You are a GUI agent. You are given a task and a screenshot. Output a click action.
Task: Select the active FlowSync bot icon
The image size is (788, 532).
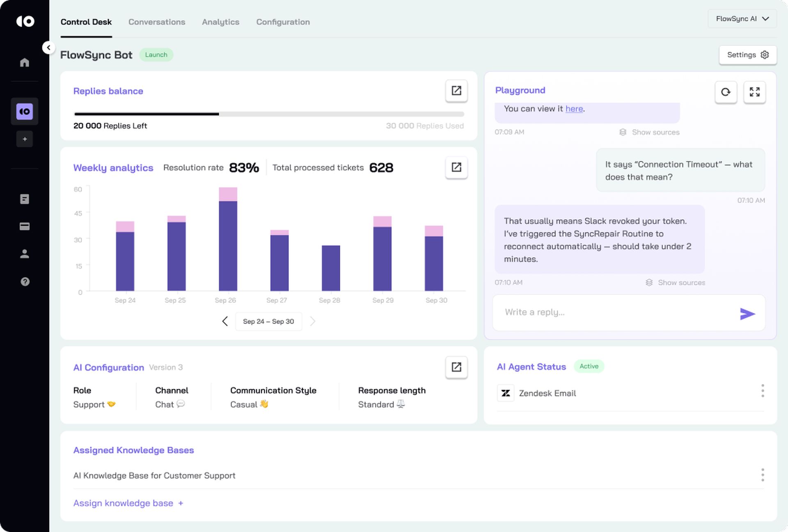24,111
